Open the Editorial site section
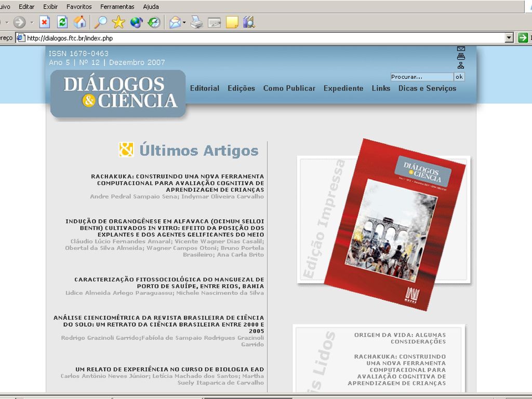The height and width of the screenshot is (399, 532). tap(205, 88)
